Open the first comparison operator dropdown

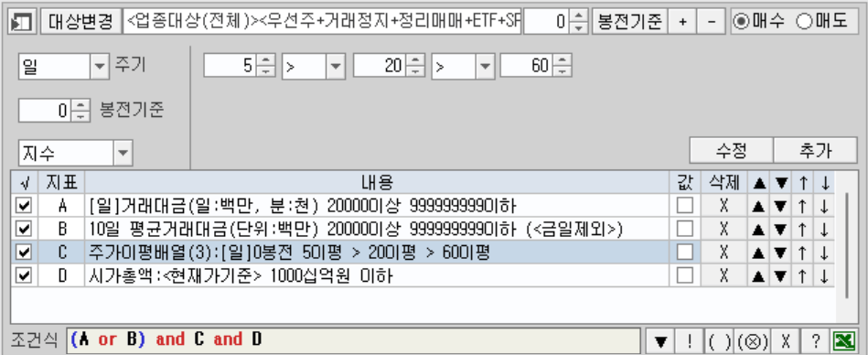pyautogui.click(x=336, y=67)
